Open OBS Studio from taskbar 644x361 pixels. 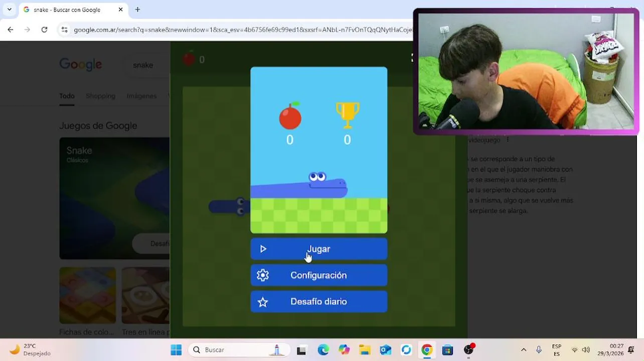click(x=468, y=350)
